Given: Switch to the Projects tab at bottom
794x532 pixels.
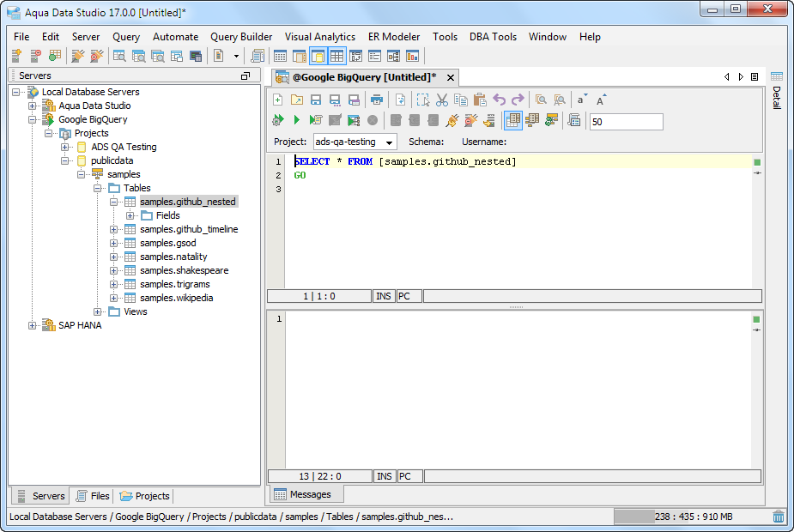Looking at the screenshot, I should point(145,496).
